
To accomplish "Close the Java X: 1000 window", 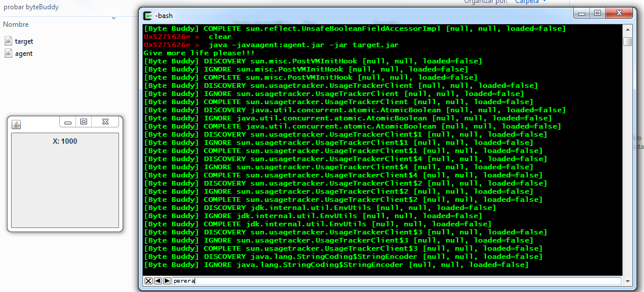I will (x=105, y=122).
